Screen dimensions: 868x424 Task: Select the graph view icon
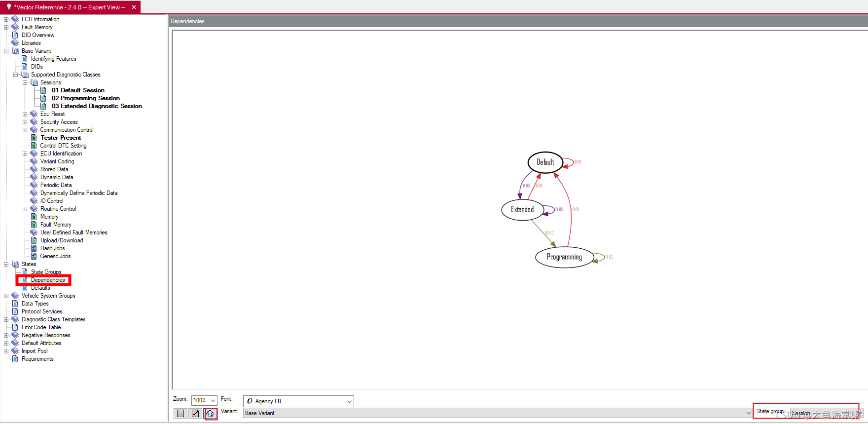(x=211, y=414)
